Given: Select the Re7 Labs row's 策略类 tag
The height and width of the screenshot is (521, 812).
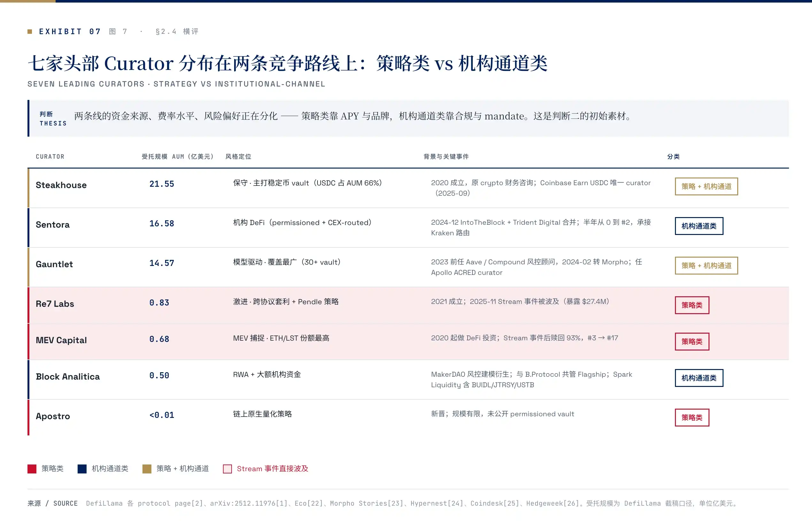Looking at the screenshot, I should point(692,305).
